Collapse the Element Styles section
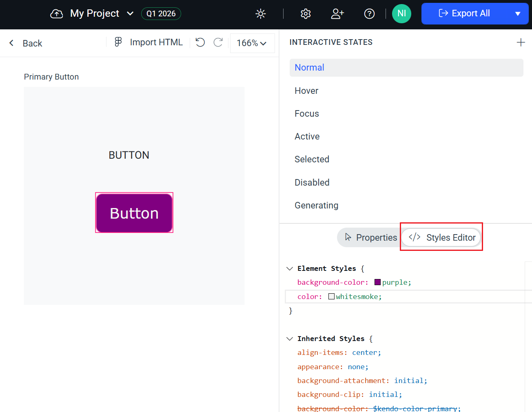Screen dimensions: 532x412 coord(290,268)
